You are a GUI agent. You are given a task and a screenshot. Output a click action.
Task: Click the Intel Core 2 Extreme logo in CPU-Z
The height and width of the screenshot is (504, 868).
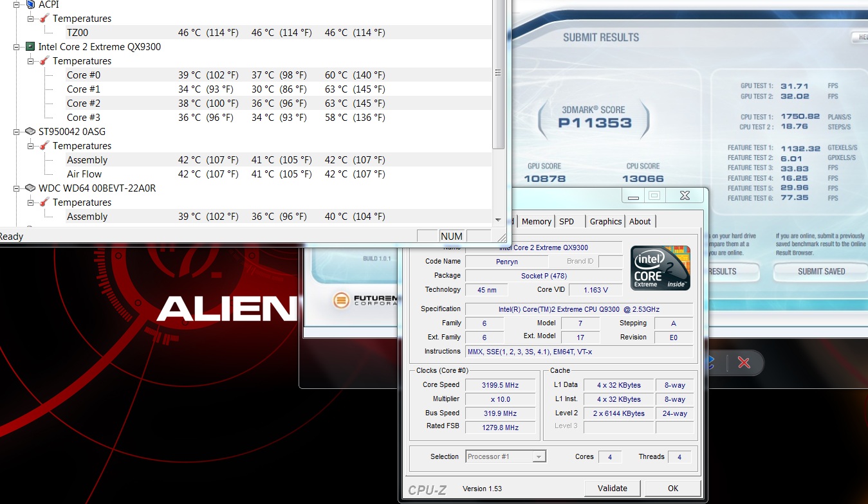click(x=660, y=267)
